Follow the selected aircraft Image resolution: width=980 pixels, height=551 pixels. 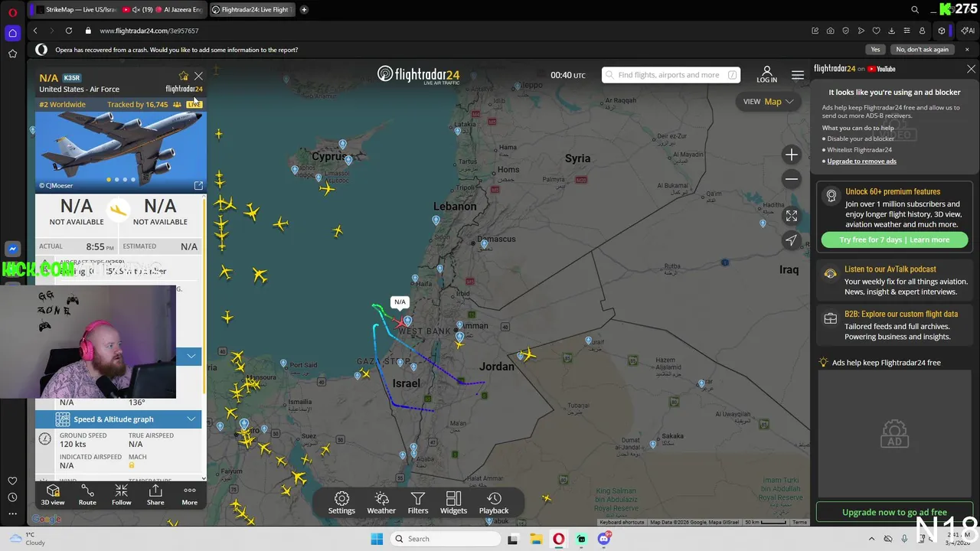point(121,494)
